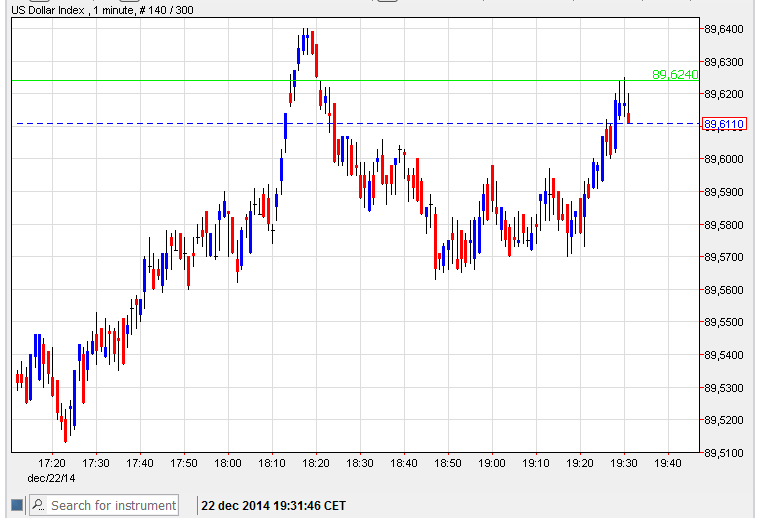Click the 18:00 time axis label
This screenshot has height=523, width=761.
228,463
